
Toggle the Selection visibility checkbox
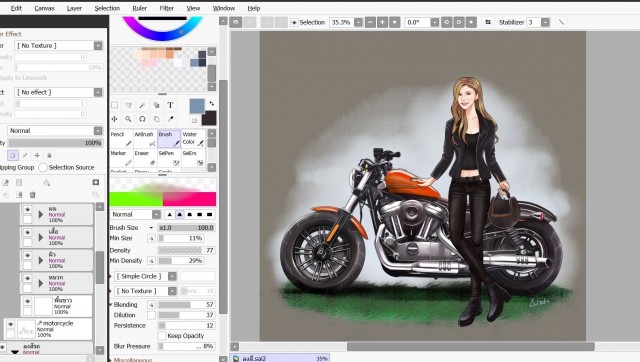point(294,22)
